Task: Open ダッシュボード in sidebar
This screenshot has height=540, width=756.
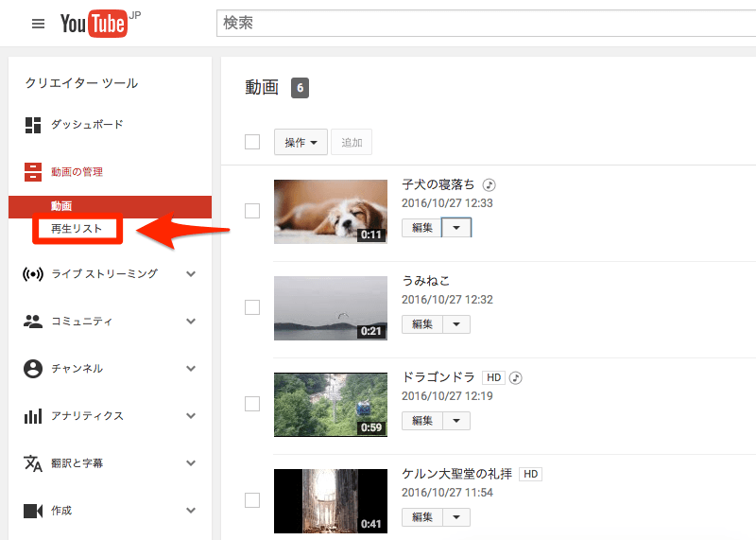Action: pos(87,125)
